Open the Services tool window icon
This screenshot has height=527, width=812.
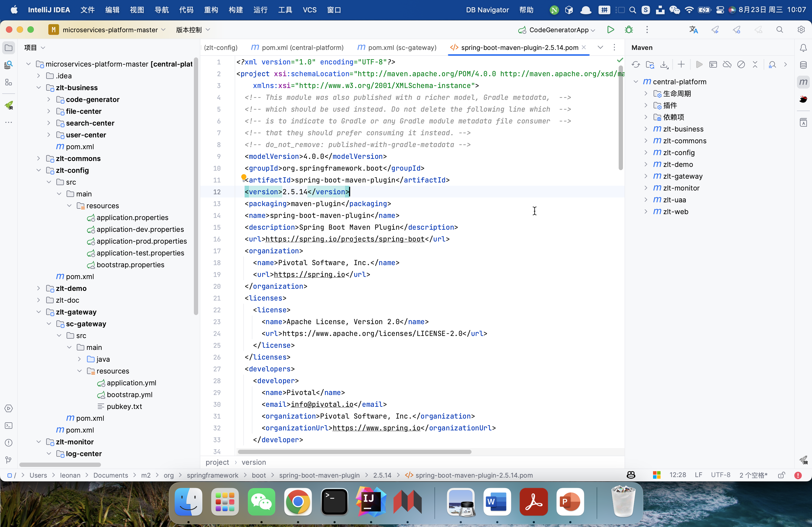[x=9, y=408]
